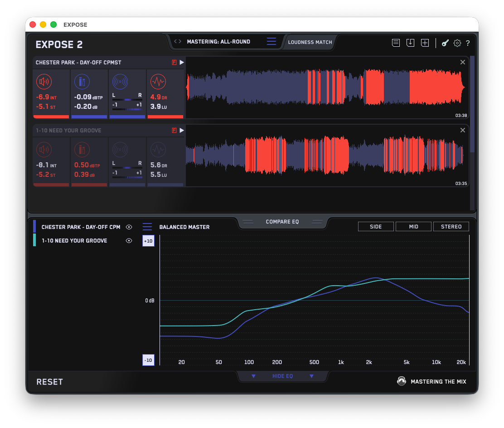Select the MID EQ channel mode
The image size is (504, 428).
click(413, 227)
